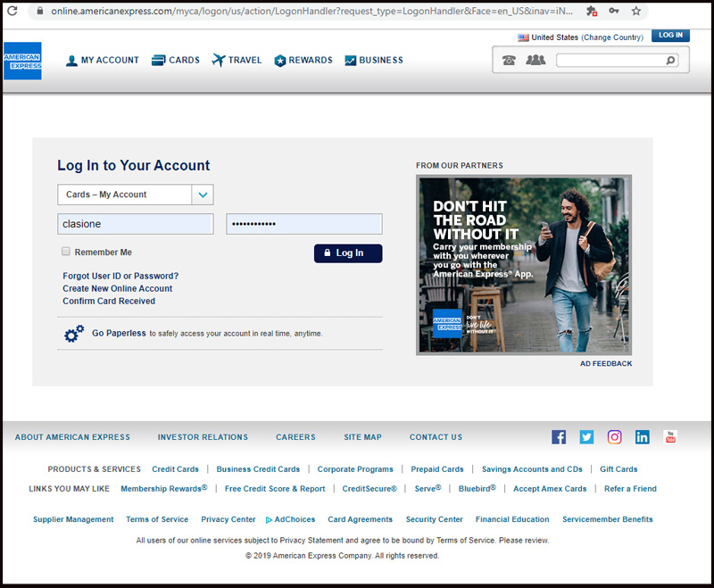Viewport: 714px width, 588px height.
Task: Click the dark blue Log In button
Action: click(348, 253)
